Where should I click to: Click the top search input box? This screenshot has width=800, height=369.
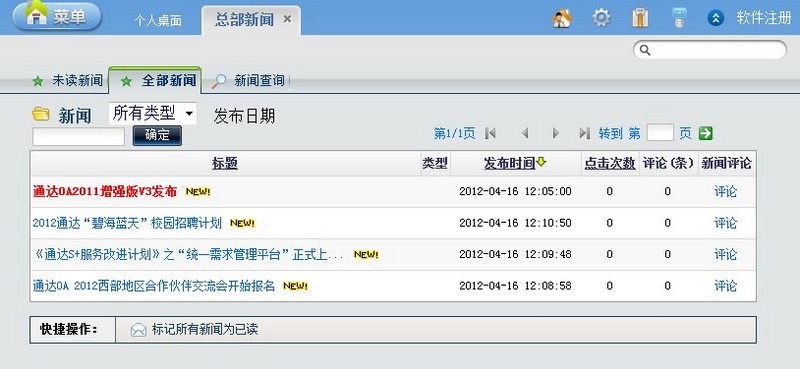710,50
